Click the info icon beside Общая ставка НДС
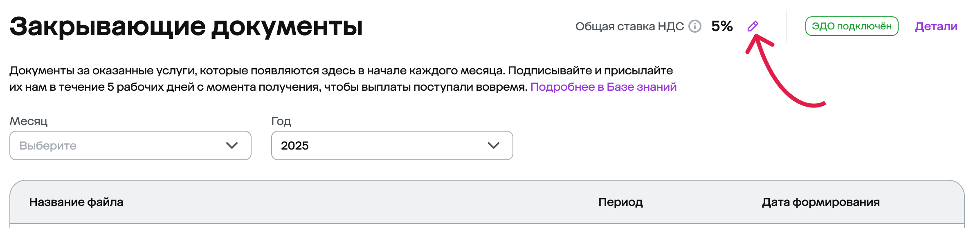The image size is (980, 228). click(695, 26)
